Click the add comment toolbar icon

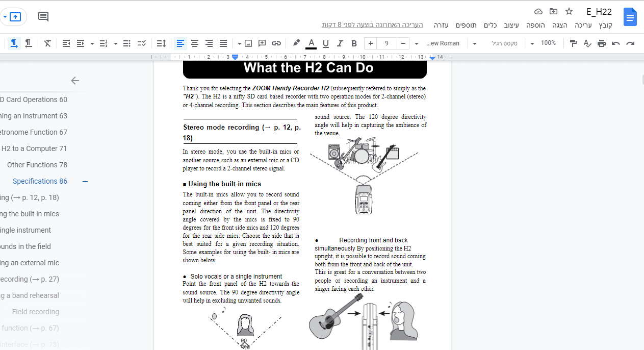[262, 43]
